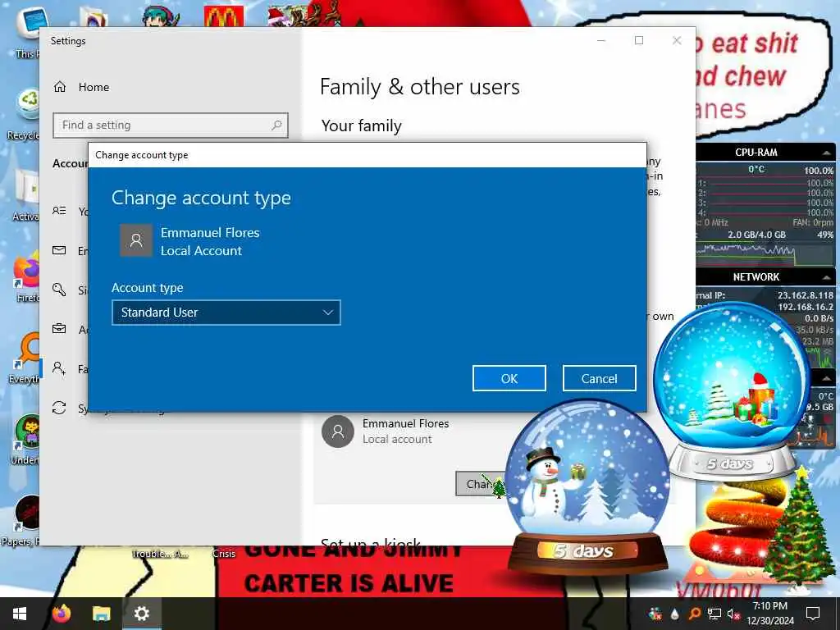The image size is (840, 630).
Task: Click Emmanuel Flores avatar in Settings users list
Action: (337, 431)
